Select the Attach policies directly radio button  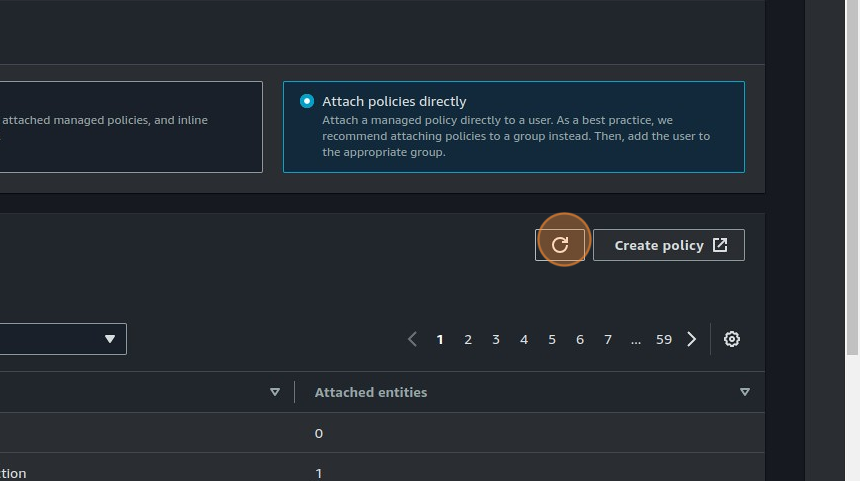(x=307, y=101)
